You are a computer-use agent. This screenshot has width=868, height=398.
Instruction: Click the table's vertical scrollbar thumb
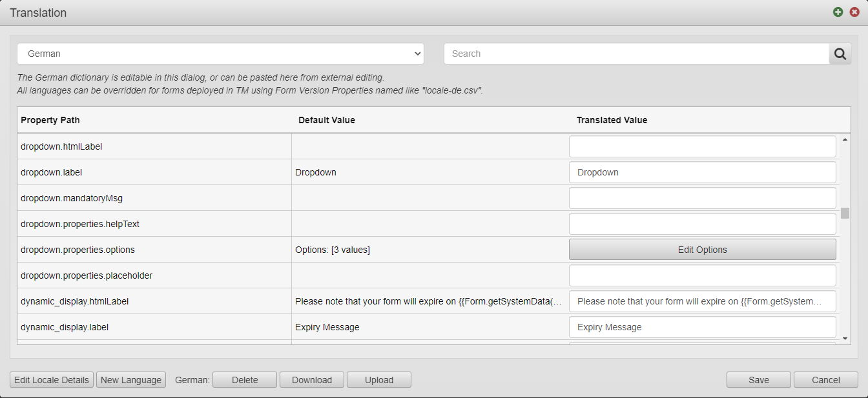click(x=845, y=214)
